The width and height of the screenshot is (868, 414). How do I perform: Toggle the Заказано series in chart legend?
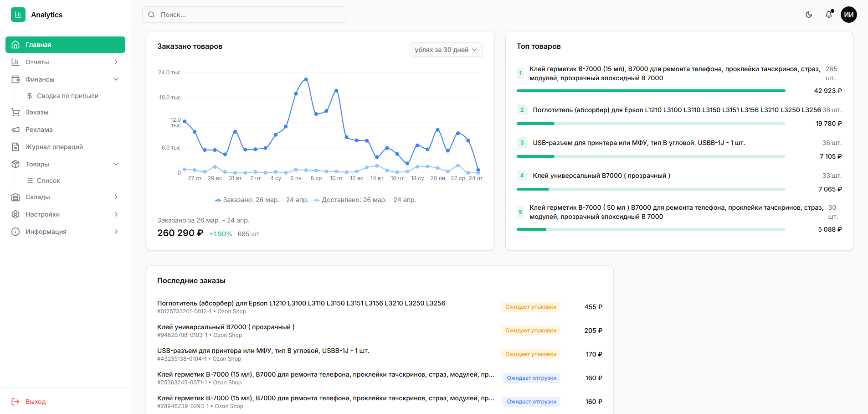point(262,200)
